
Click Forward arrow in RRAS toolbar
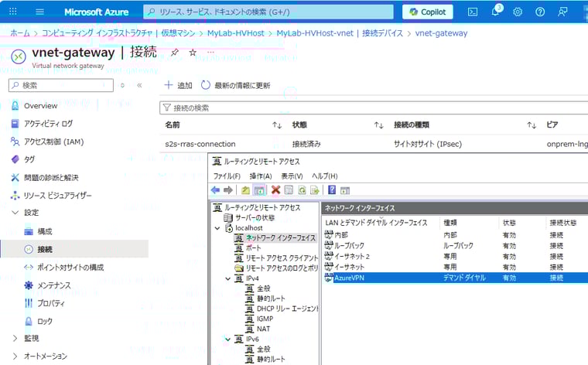click(228, 190)
